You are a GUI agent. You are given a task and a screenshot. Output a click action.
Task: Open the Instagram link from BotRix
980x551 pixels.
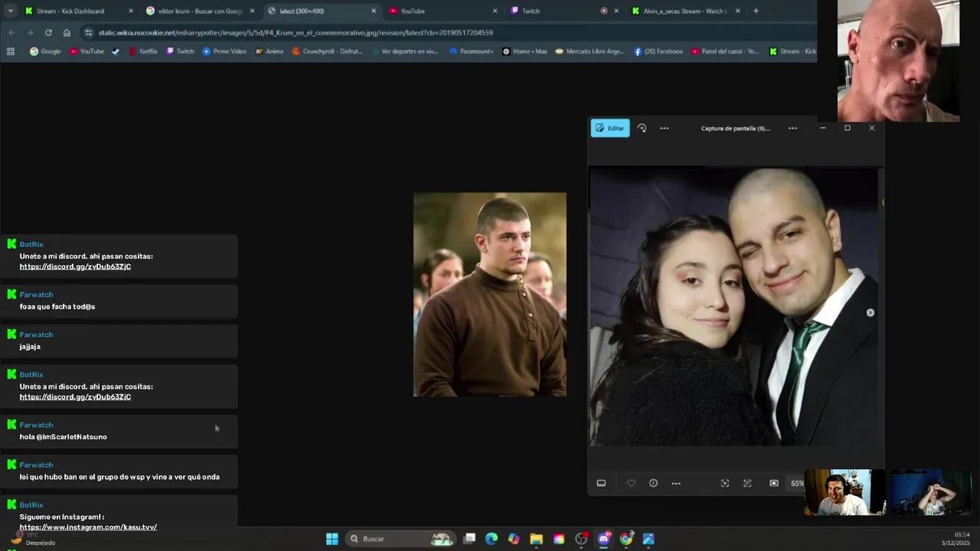[88, 527]
